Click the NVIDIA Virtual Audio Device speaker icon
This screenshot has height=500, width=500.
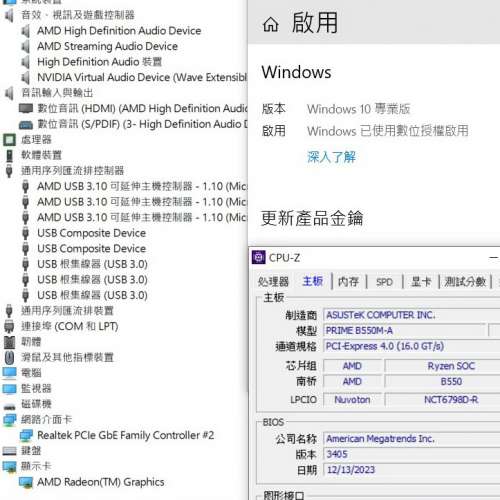[26, 78]
